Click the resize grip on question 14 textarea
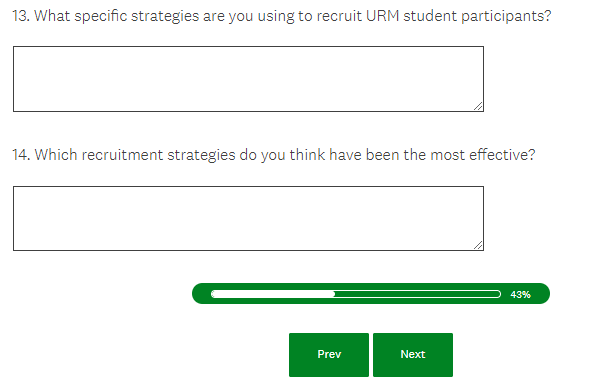This screenshot has width=613, height=390. [478, 245]
